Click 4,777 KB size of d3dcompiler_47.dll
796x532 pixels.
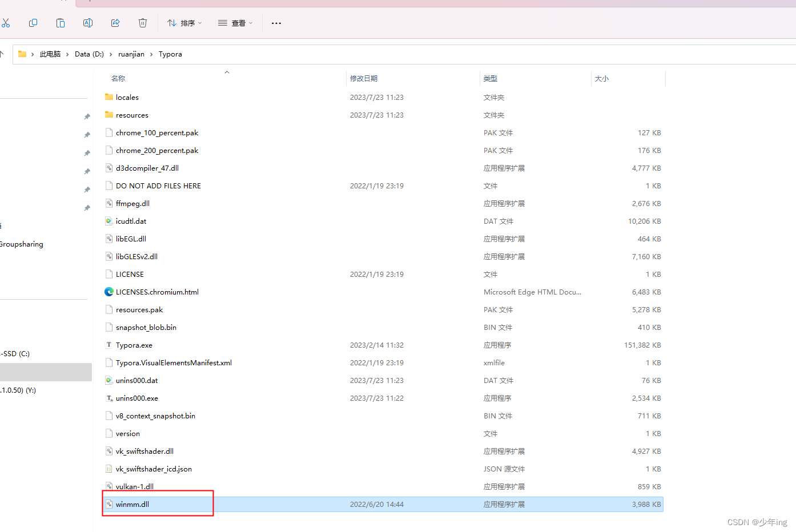point(646,168)
